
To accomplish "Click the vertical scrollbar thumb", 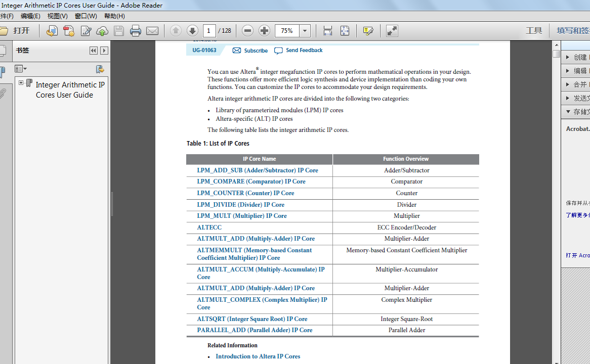I will (557, 54).
